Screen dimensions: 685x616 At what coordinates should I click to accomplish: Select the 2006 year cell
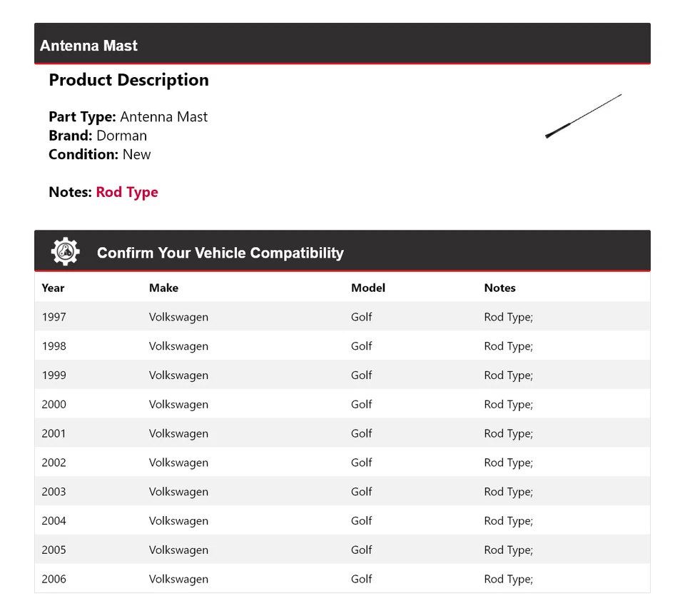(54, 579)
